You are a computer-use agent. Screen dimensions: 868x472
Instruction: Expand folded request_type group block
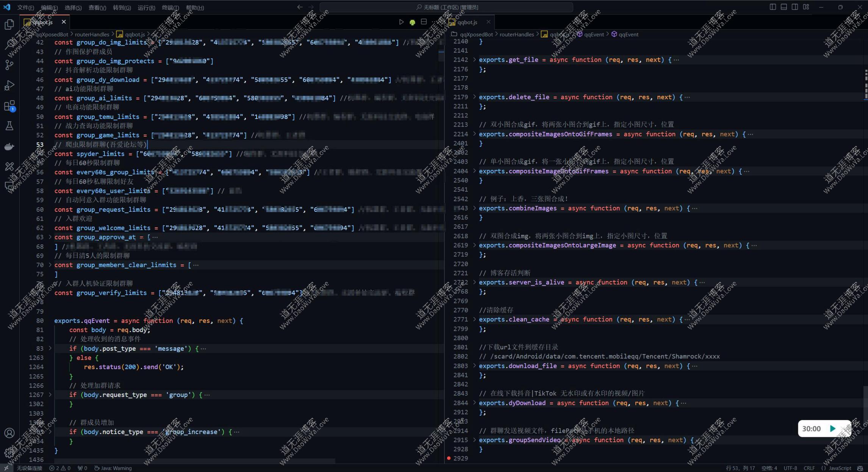[50, 395]
